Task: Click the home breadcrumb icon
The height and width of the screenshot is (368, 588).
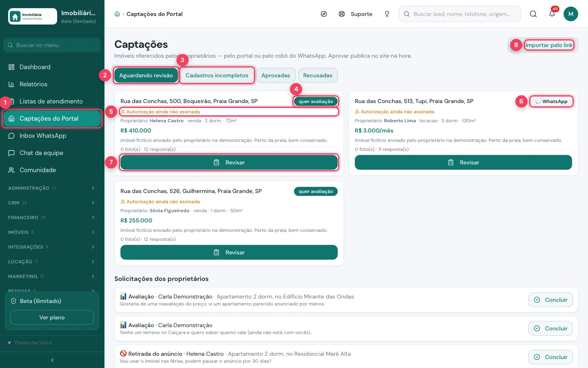Action: point(117,14)
